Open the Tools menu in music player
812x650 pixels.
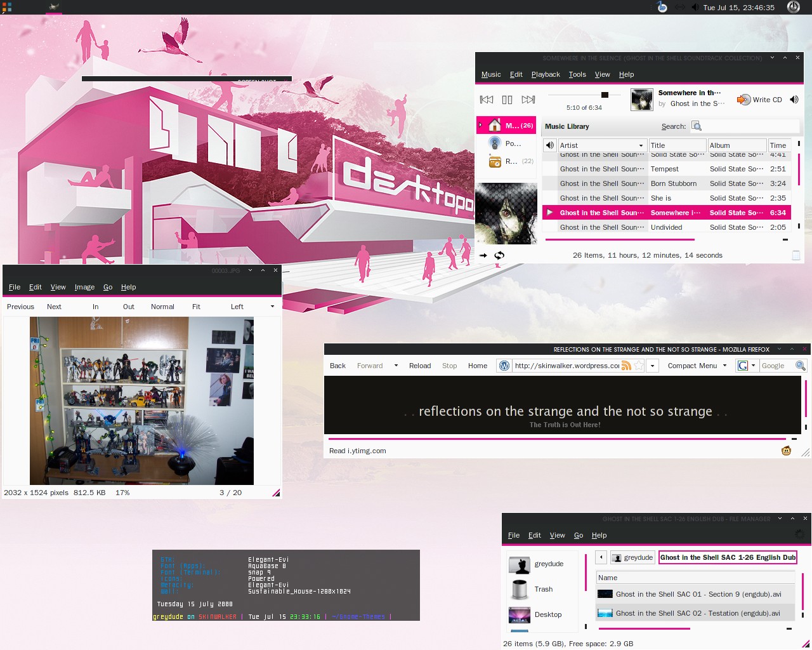(577, 74)
